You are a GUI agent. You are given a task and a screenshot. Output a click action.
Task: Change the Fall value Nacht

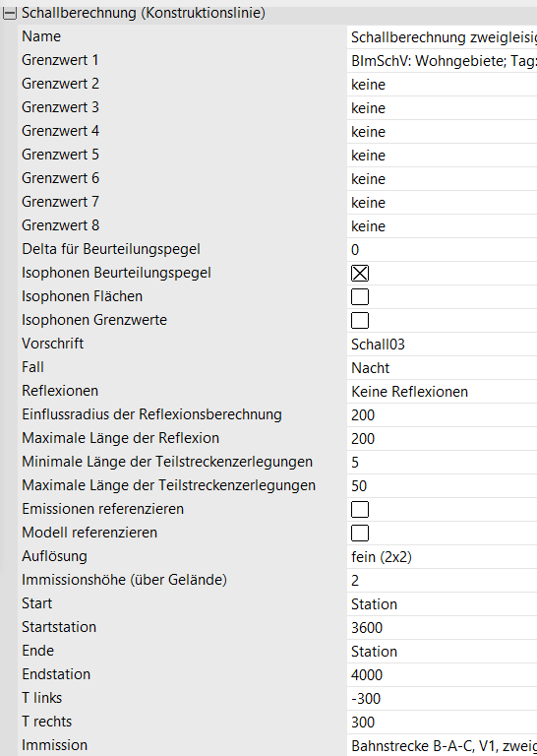(x=443, y=368)
